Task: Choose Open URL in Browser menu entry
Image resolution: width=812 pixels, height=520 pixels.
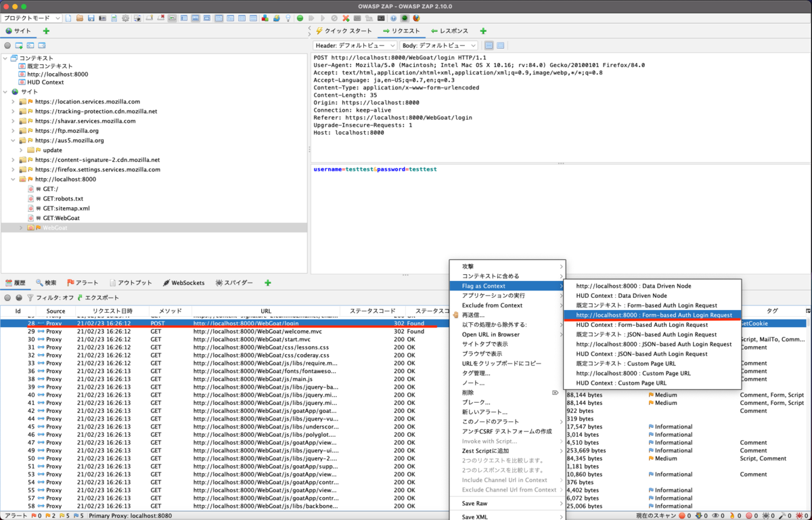Action: click(x=507, y=334)
